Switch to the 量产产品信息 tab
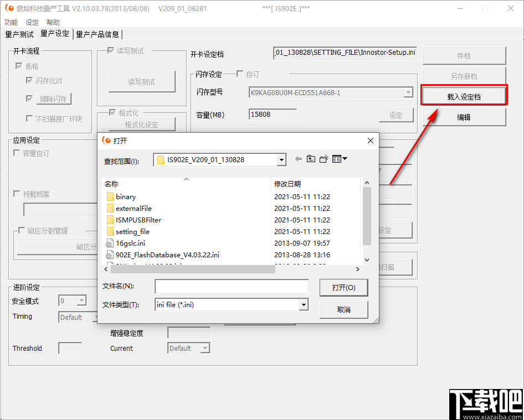Viewport: 524px width, 420px height. 98,34
